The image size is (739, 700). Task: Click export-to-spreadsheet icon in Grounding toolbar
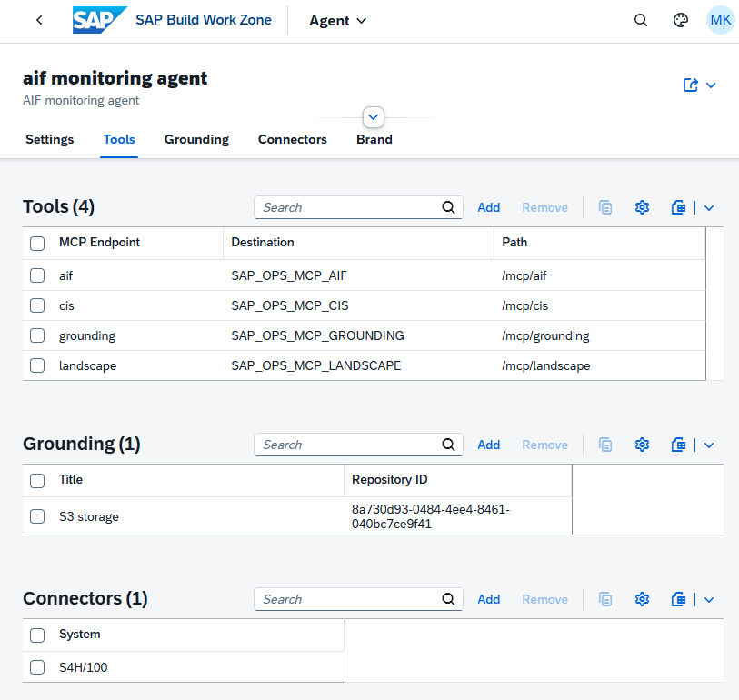click(678, 445)
